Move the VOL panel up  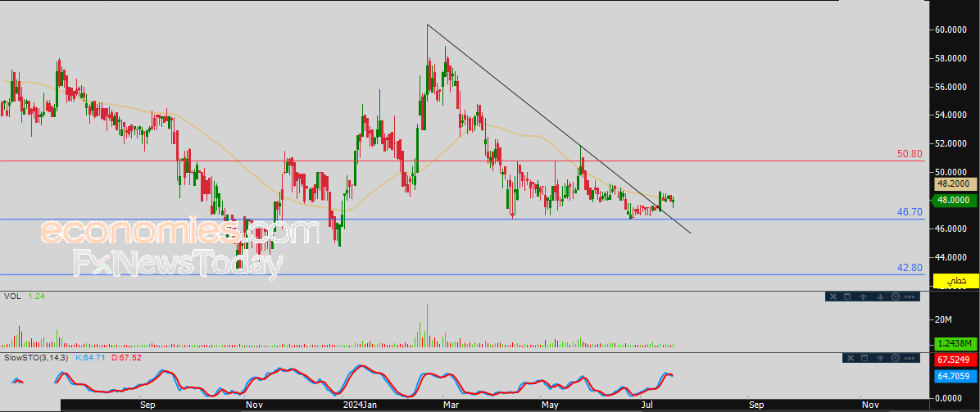(863, 297)
